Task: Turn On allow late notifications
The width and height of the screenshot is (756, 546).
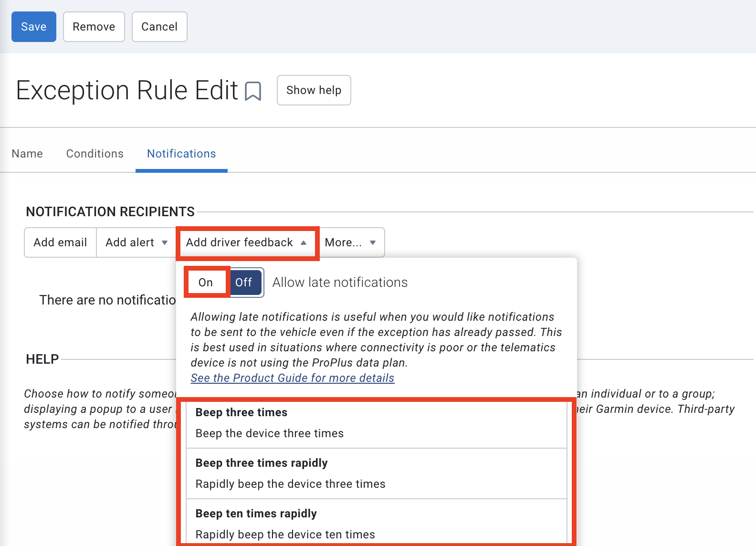Action: (206, 283)
